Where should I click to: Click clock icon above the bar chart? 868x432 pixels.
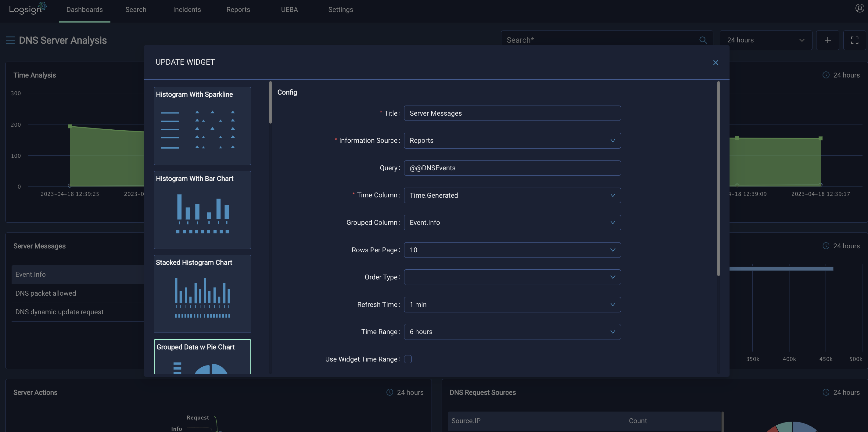pos(826,246)
